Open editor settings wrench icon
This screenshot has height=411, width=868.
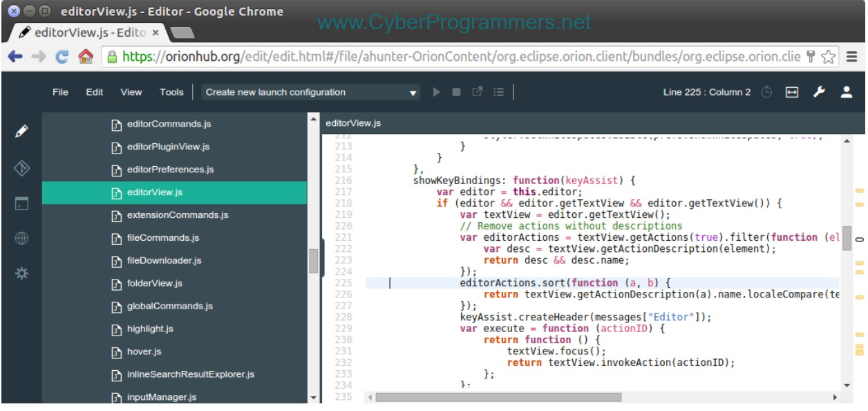coord(820,92)
